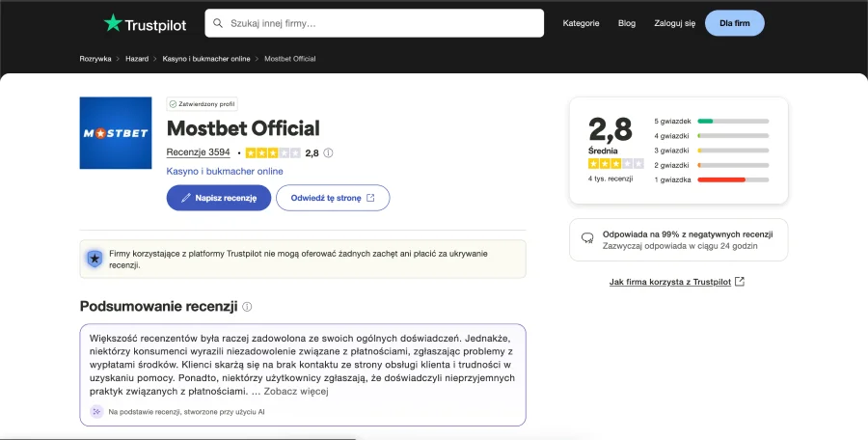868x440 pixels.
Task: Open the Blog link in header
Action: tap(627, 23)
